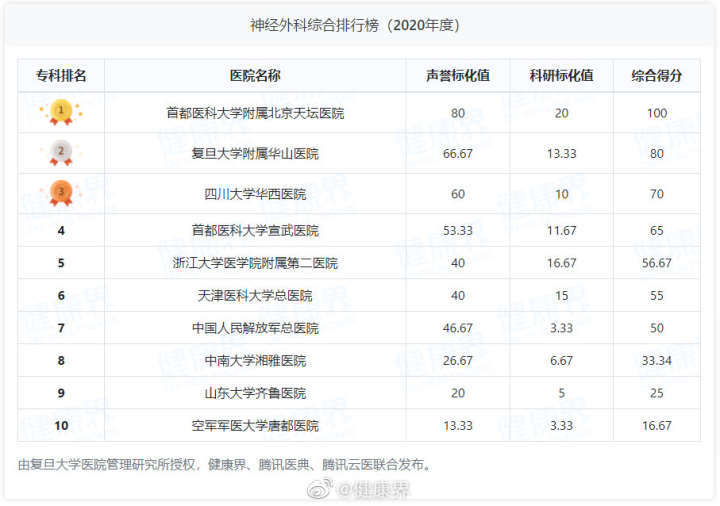The image size is (720, 506).
Task: Click the footer note starting 由复旦大学医院管理研究所授权
Action: click(x=225, y=465)
